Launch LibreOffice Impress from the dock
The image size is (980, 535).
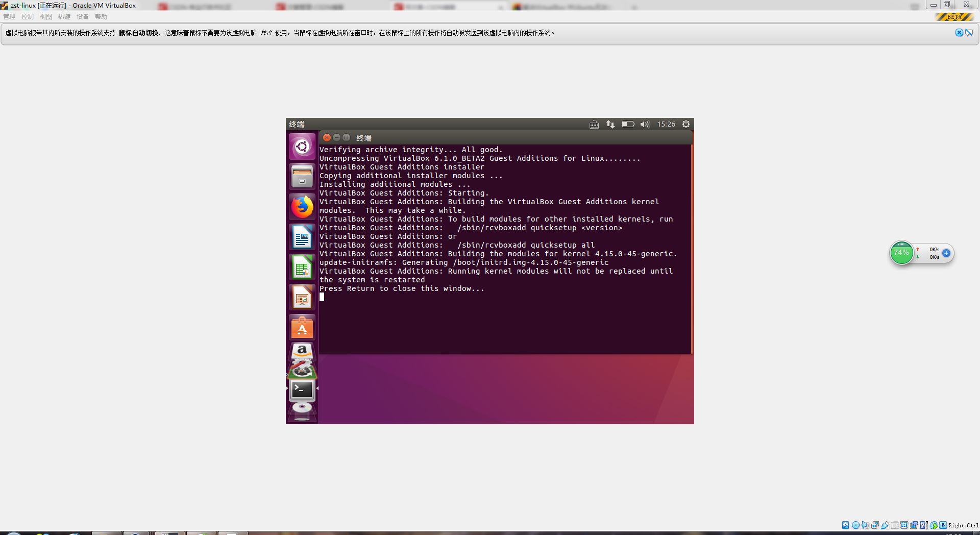[x=302, y=297]
